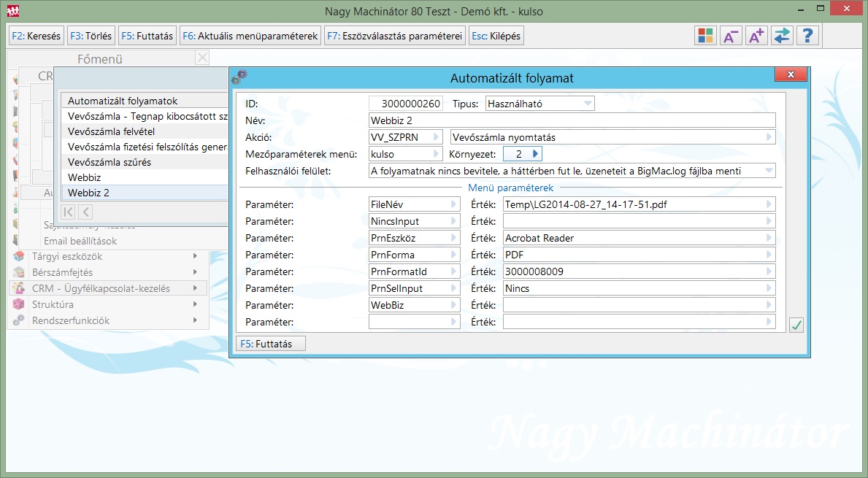Click the PrnSelInput value Nincs
868x478 pixels.
click(640, 288)
